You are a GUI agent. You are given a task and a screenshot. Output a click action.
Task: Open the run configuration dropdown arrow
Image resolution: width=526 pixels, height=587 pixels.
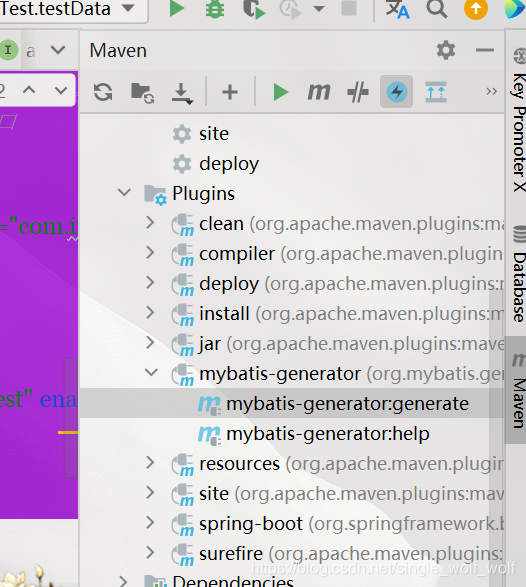(x=128, y=7)
